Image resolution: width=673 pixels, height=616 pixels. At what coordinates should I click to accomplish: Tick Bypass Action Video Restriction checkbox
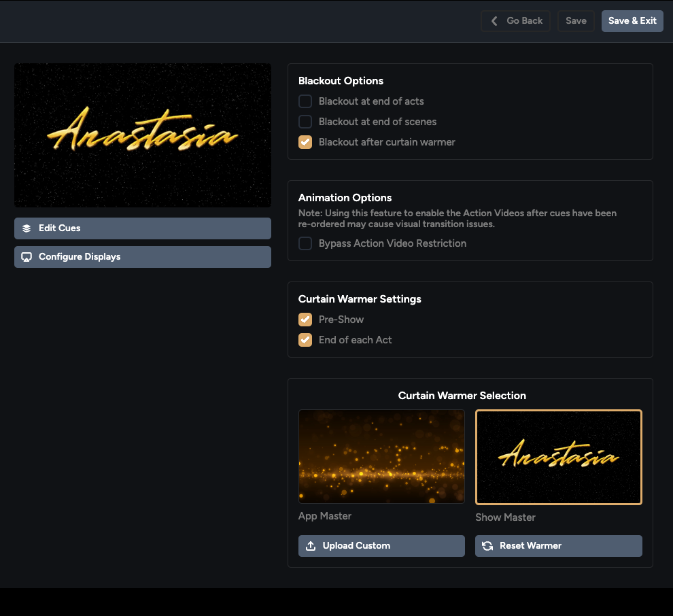[x=305, y=243]
